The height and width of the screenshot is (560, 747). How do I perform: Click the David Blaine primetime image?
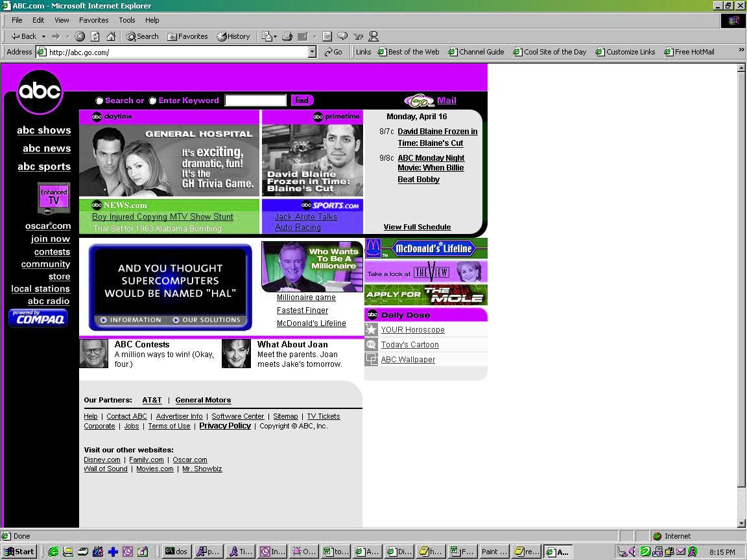313,161
